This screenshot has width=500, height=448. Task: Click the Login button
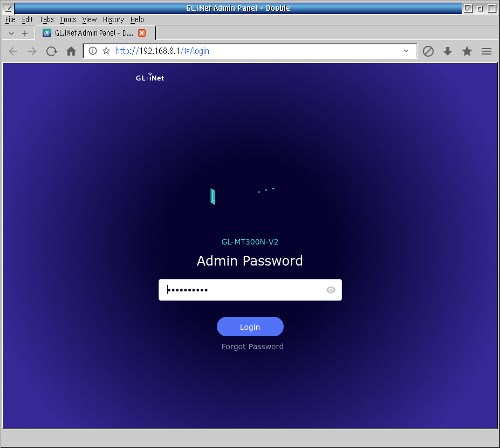click(x=250, y=327)
